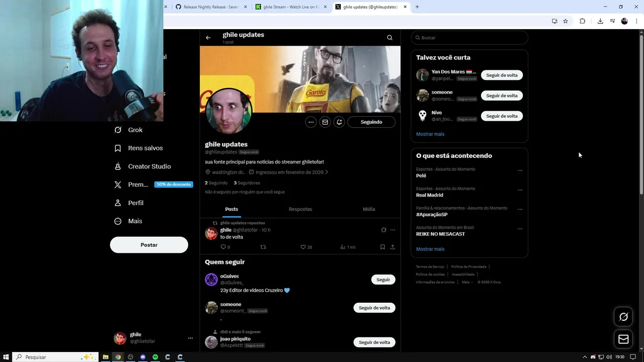
Task: Open Itens salvos bookmarks in sidebar
Action: click(x=138, y=148)
